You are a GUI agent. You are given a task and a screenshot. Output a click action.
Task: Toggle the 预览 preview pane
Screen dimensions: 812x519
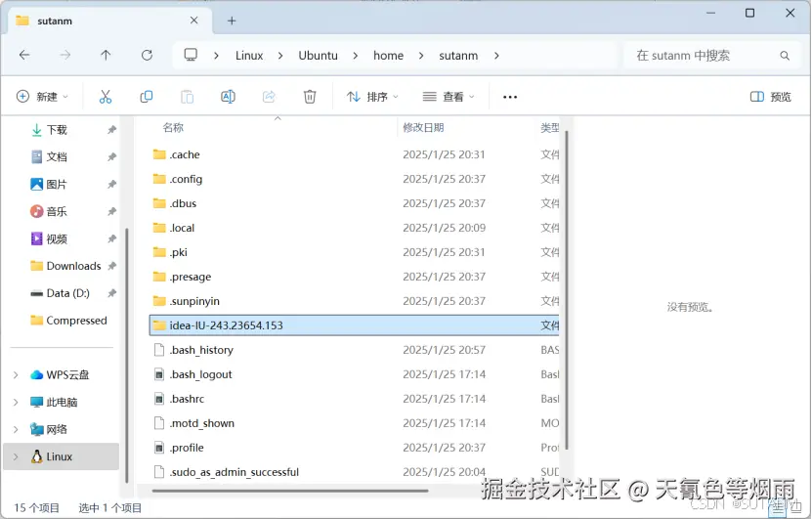tap(771, 97)
